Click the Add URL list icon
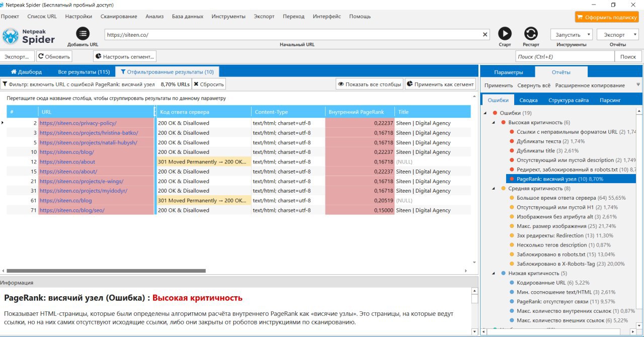The width and height of the screenshot is (644, 337). [x=83, y=34]
